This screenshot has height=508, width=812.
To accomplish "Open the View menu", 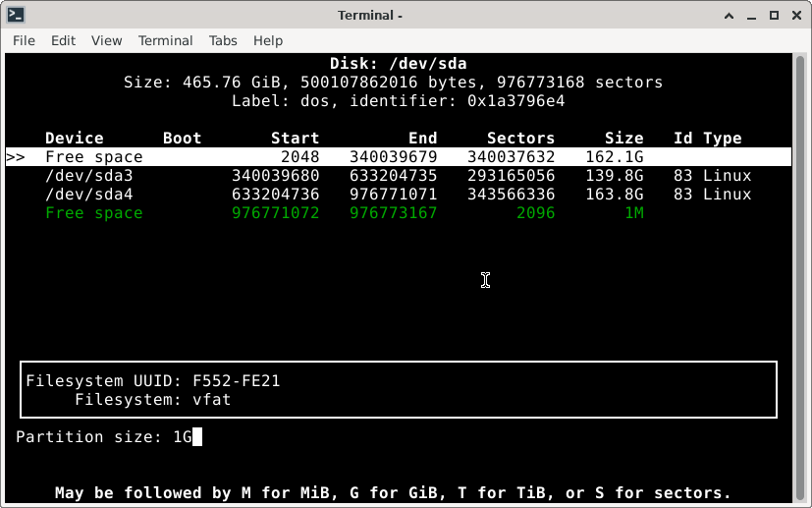I will (106, 40).
